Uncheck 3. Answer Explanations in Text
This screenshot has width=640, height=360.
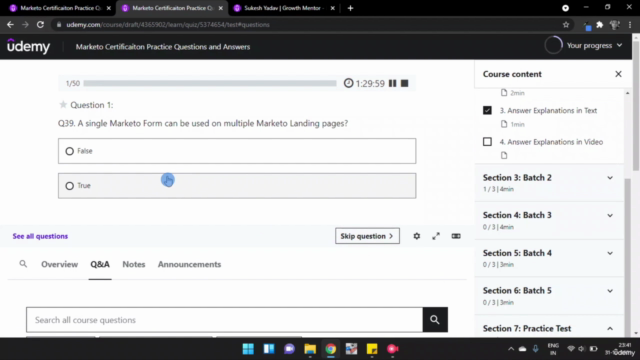(487, 110)
